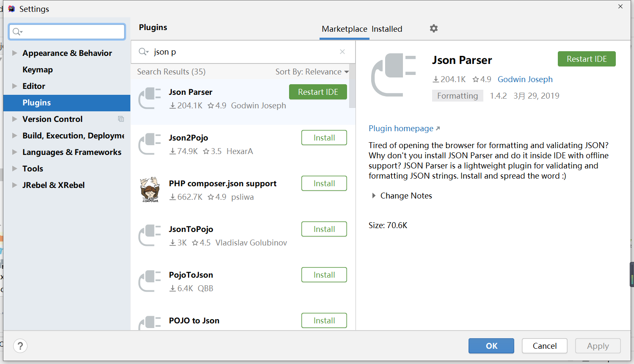Image resolution: width=634 pixels, height=364 pixels.
Task: Click the Json Parser plugin icon in list
Action: point(150,98)
